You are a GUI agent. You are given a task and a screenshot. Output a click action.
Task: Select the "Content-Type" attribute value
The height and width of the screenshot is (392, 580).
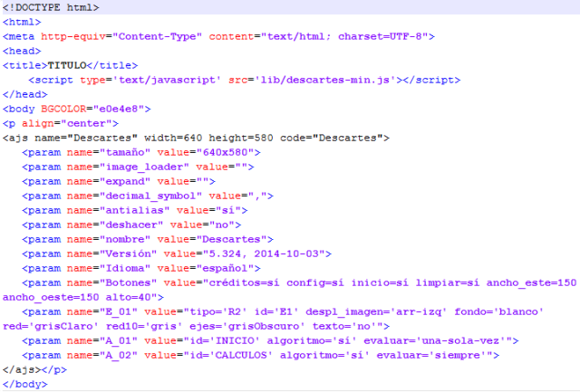point(157,36)
